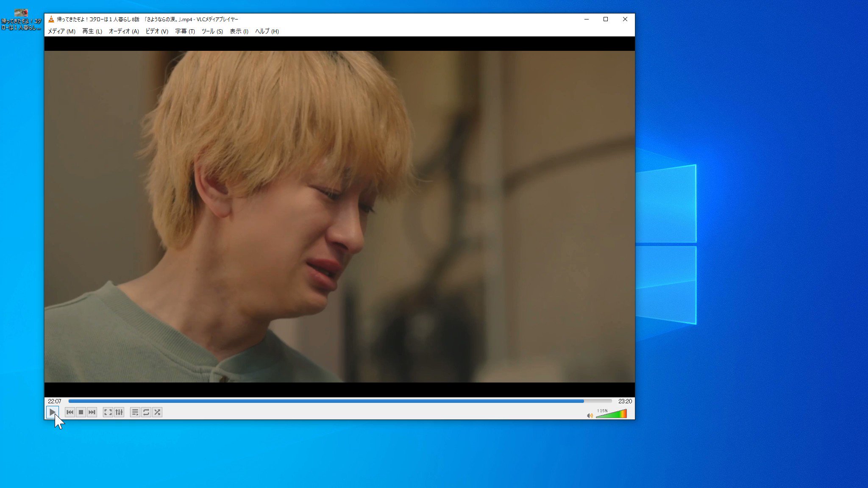The image size is (868, 488).
Task: Toggle loop repeat mode
Action: 146,412
